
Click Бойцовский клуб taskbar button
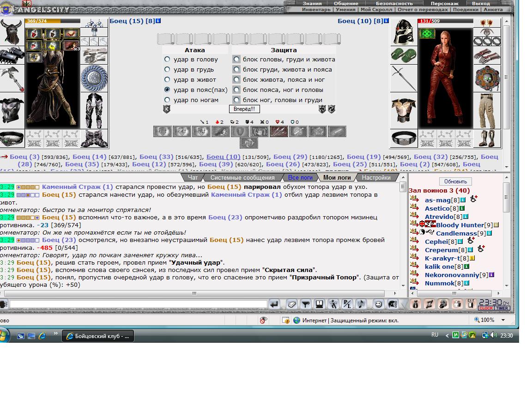98,336
